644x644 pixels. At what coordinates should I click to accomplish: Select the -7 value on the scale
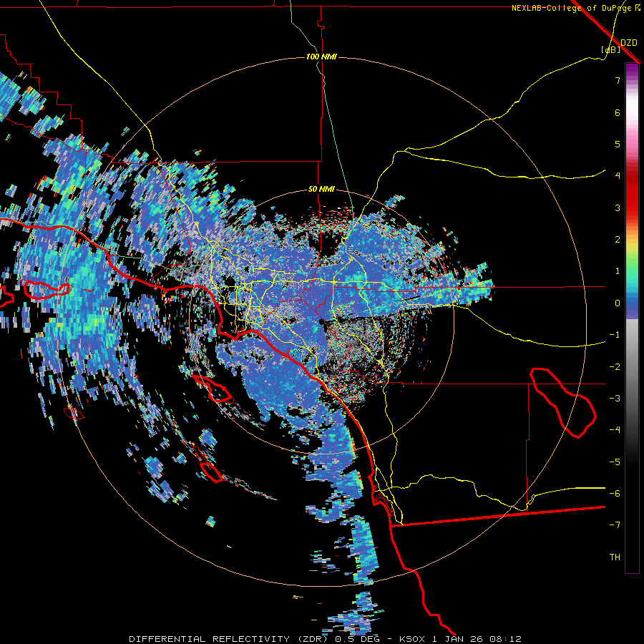click(x=615, y=525)
